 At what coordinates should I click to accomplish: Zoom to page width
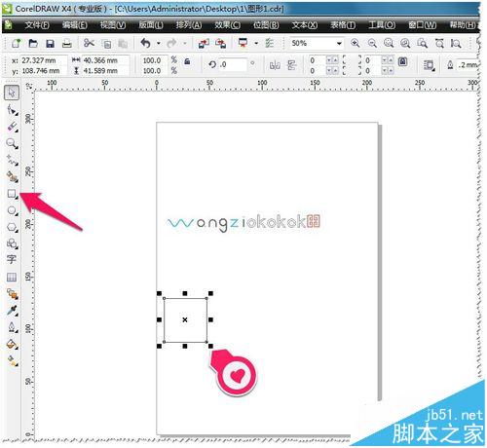click(439, 43)
